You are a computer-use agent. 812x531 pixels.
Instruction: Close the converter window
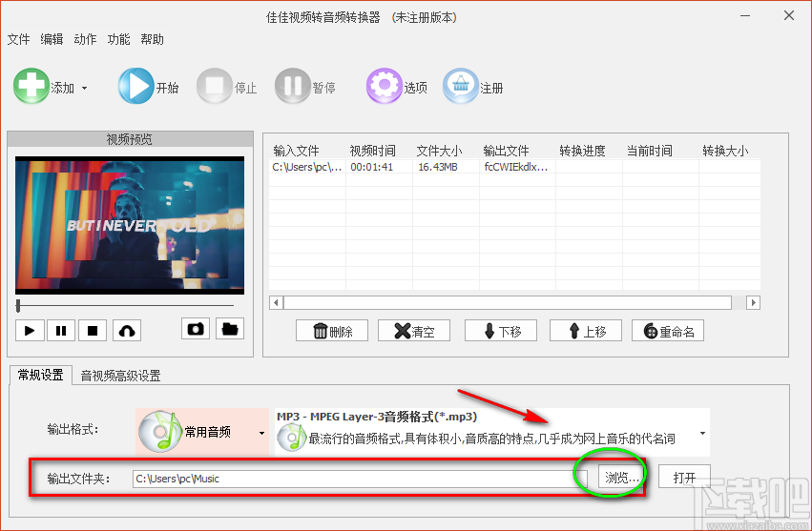coord(789,16)
